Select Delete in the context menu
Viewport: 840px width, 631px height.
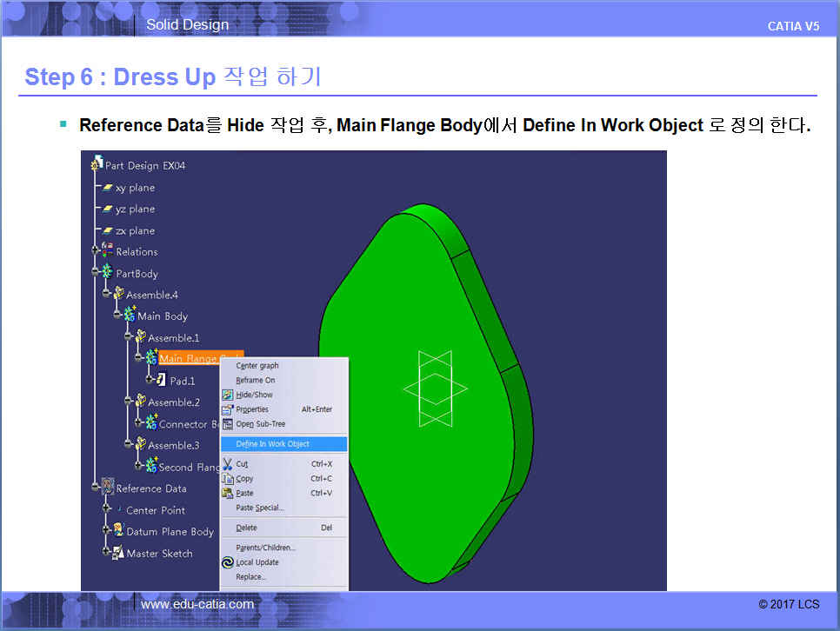pyautogui.click(x=247, y=528)
